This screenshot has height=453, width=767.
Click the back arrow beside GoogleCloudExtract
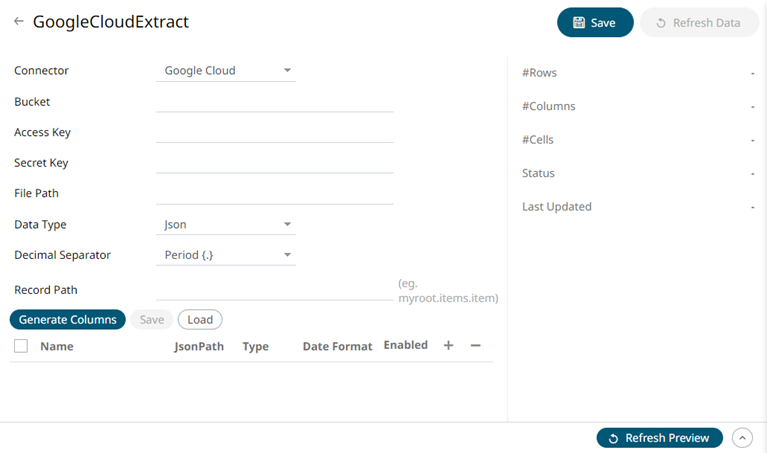coord(18,21)
